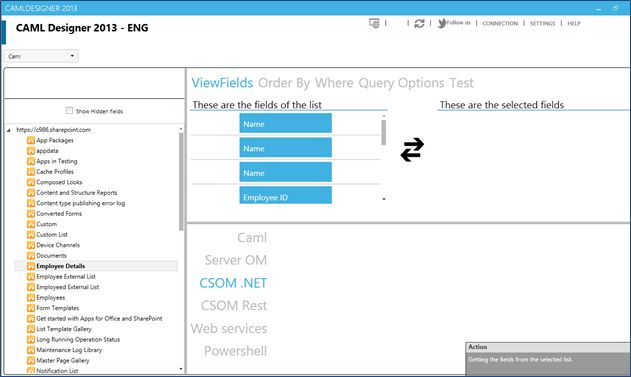This screenshot has width=631, height=377.
Task: Open the SETTINGS link
Action: (x=542, y=23)
